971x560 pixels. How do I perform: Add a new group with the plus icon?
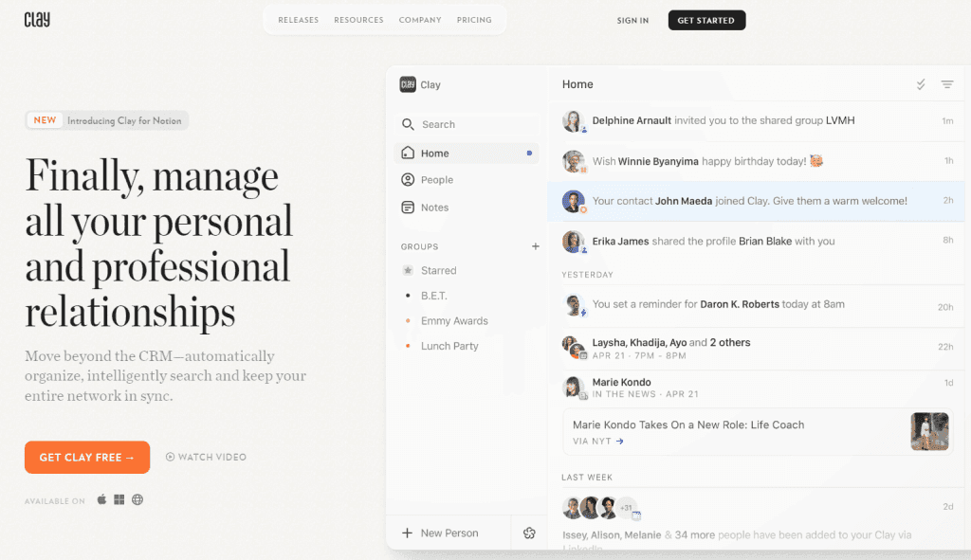coord(536,246)
